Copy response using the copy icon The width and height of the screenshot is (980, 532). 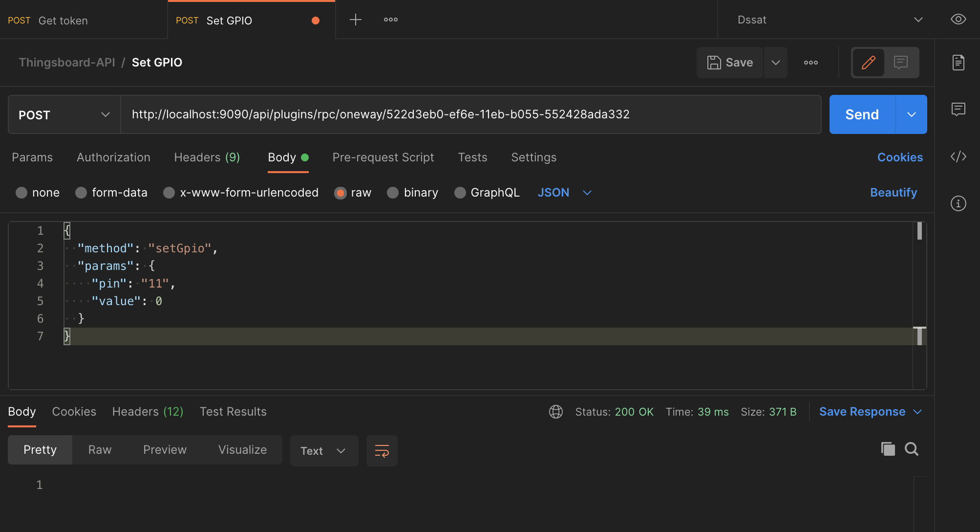(x=888, y=449)
